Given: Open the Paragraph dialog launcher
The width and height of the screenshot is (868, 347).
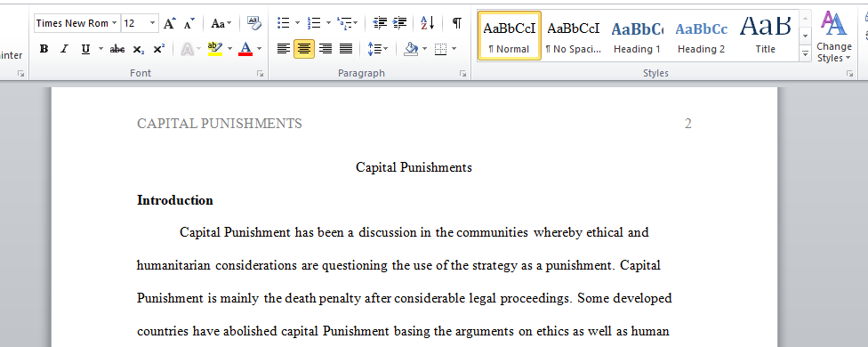Looking at the screenshot, I should [x=462, y=73].
